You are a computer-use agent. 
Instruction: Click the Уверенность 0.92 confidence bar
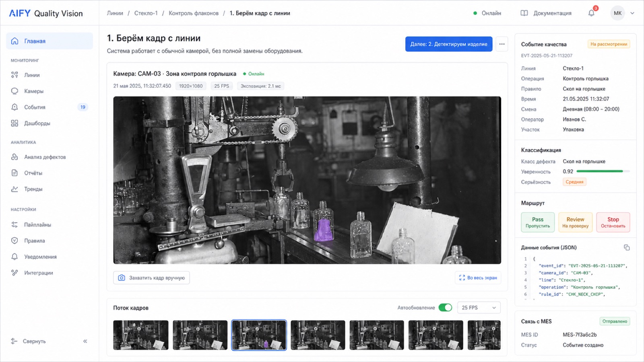[603, 171]
